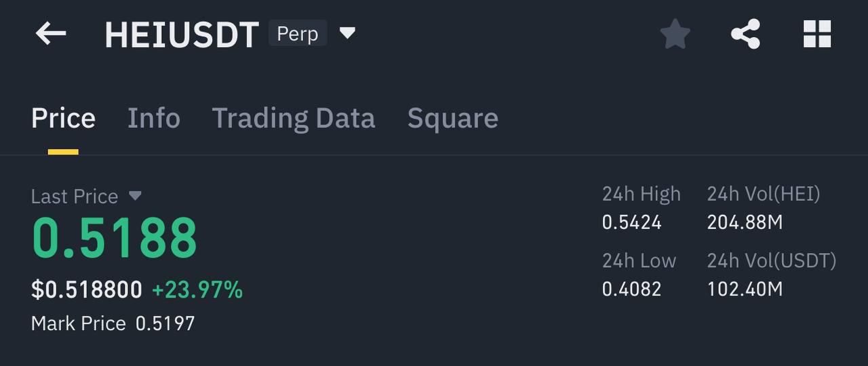Expand the HEIUSDT pair selector arrow
868x366 pixels.
347,33
